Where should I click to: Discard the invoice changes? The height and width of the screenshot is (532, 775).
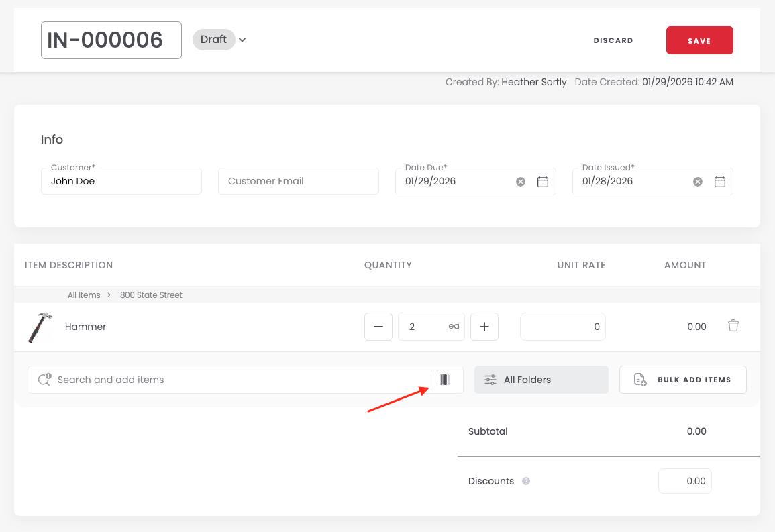tap(613, 40)
